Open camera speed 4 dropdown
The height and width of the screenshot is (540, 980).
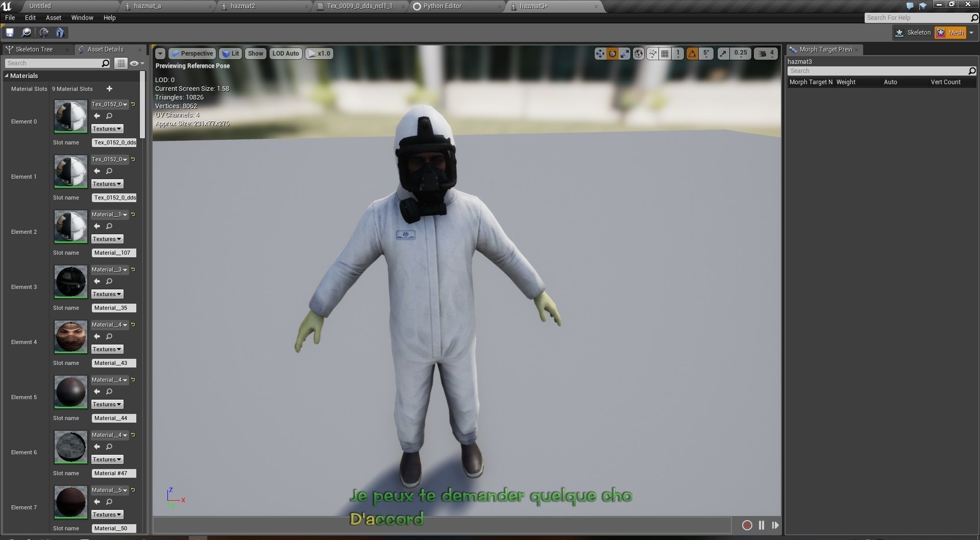(x=766, y=53)
